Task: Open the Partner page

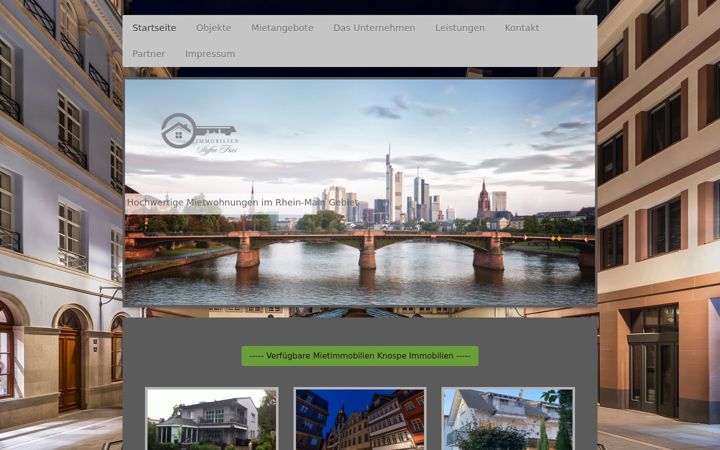Action: click(148, 54)
